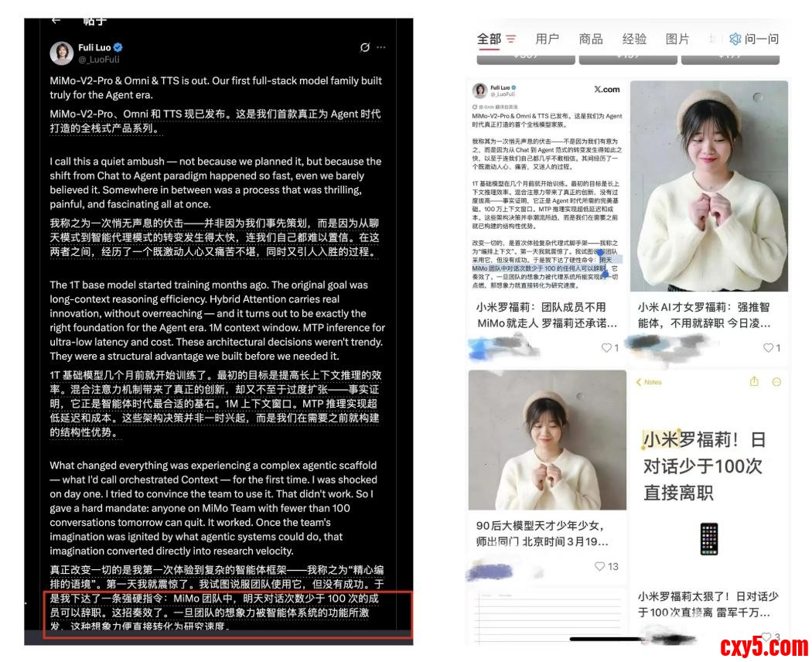Tap the Grok icon on the X post
The height and width of the screenshot is (662, 812).
[364, 48]
